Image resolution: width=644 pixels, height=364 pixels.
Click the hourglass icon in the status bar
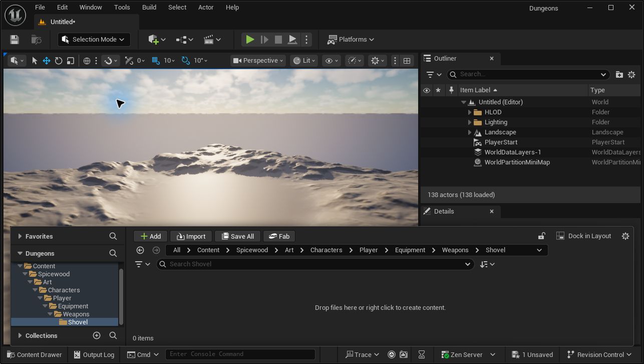(422, 354)
